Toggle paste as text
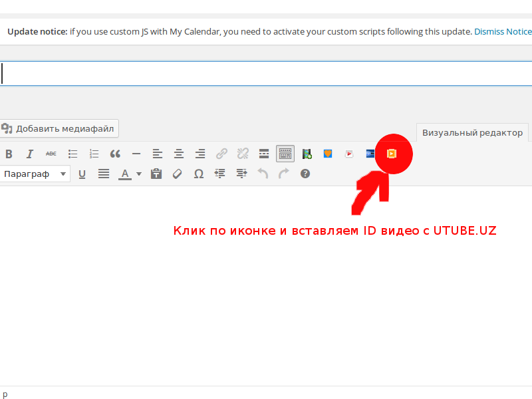Image resolution: width=532 pixels, height=399 pixels. (x=156, y=174)
